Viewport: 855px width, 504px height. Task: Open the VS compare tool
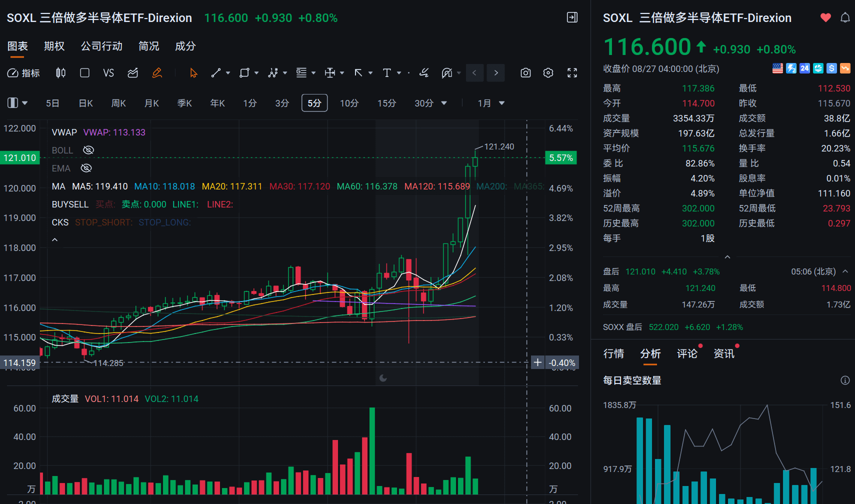tap(108, 73)
